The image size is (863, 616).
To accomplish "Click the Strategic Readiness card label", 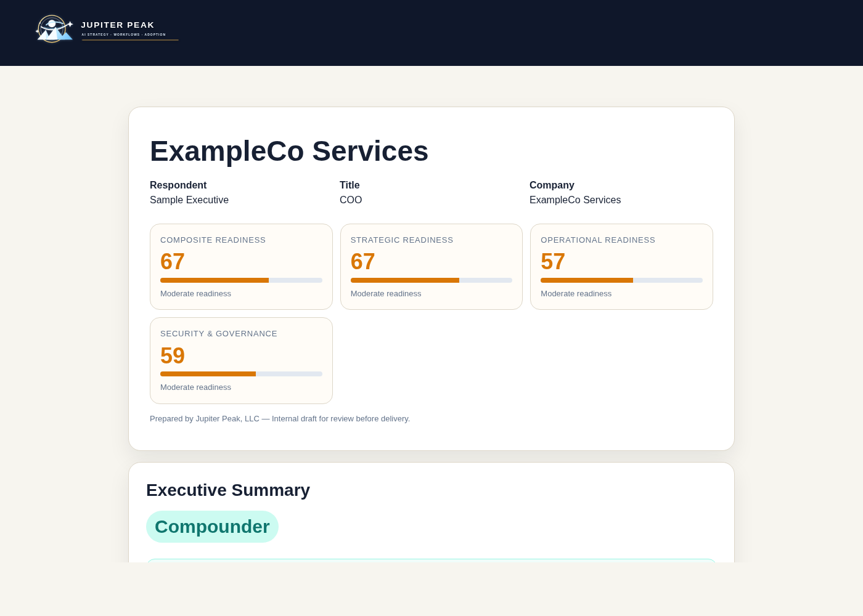I will pyautogui.click(x=402, y=240).
